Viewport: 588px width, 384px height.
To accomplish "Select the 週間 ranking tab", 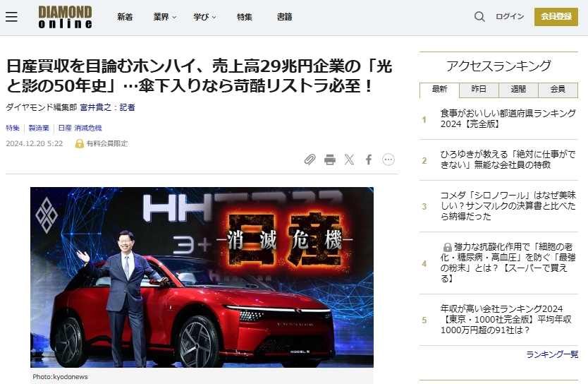I will point(518,90).
